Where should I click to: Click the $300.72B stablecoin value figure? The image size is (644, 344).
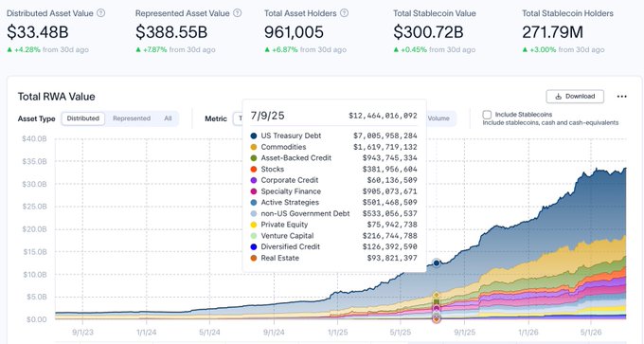click(428, 32)
